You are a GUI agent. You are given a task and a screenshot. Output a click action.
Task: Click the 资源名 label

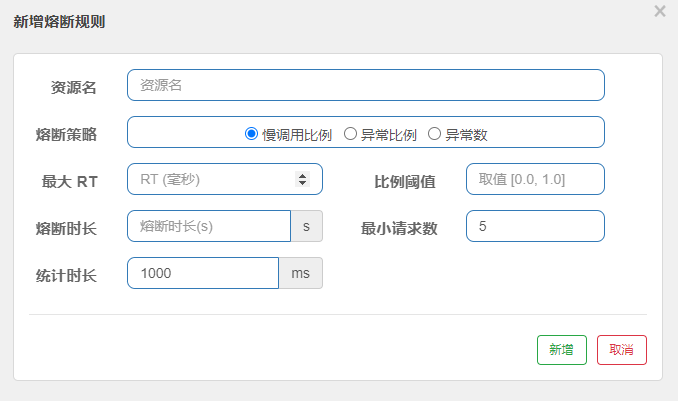pyautogui.click(x=74, y=87)
